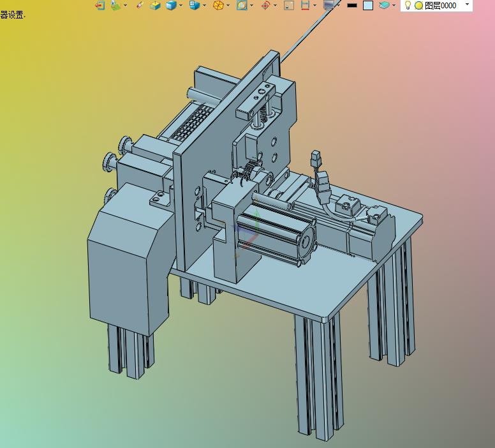Click the teal layer sheet icon
495x448 pixels.
384,5
